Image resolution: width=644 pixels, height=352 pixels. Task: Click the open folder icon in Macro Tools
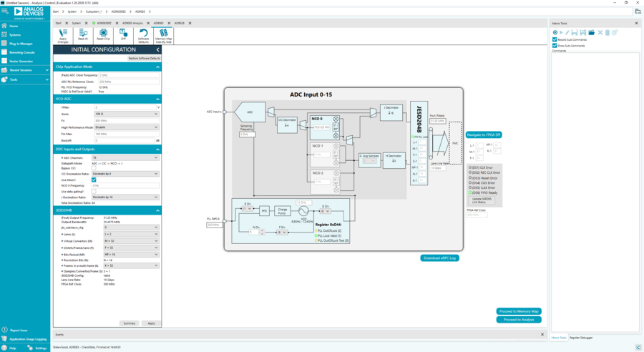click(592, 32)
